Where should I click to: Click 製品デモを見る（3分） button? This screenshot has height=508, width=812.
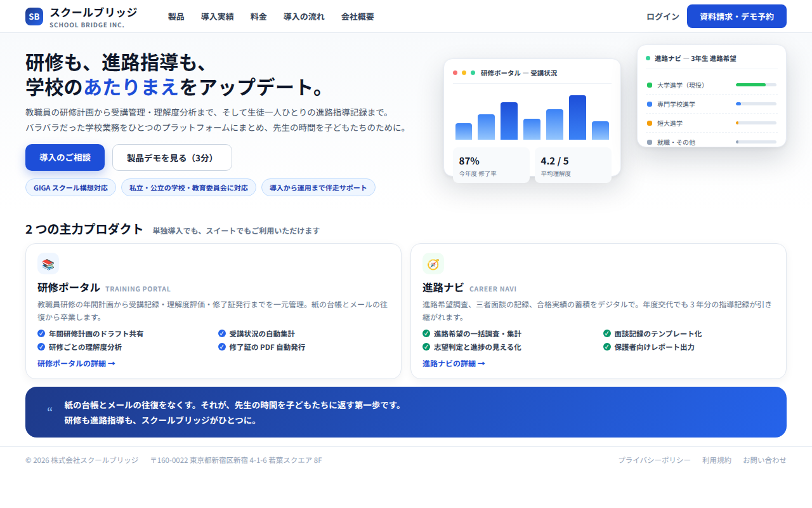point(172,157)
